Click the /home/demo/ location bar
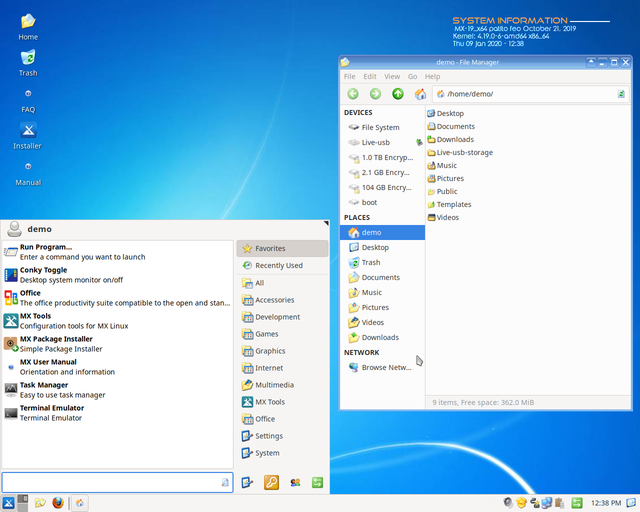640x512 pixels. [x=531, y=94]
